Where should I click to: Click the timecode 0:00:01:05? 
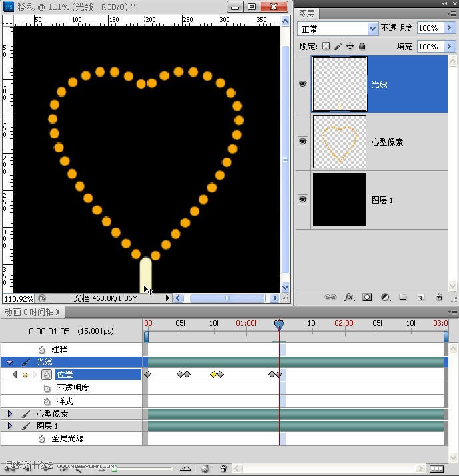(x=49, y=331)
